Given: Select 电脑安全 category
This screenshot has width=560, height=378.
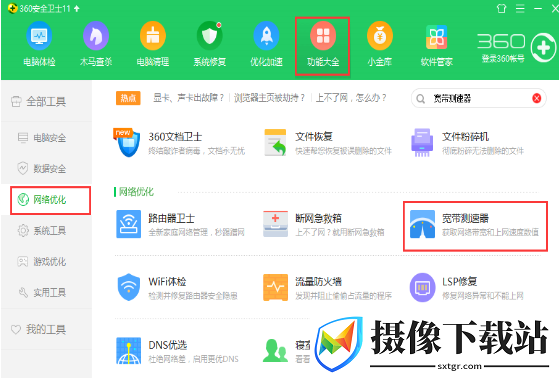Looking at the screenshot, I should coord(46,138).
